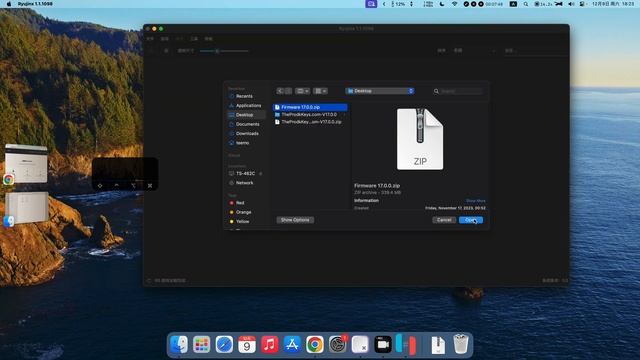Open Launchpad from the Dock
The image size is (640, 360).
[202, 345]
